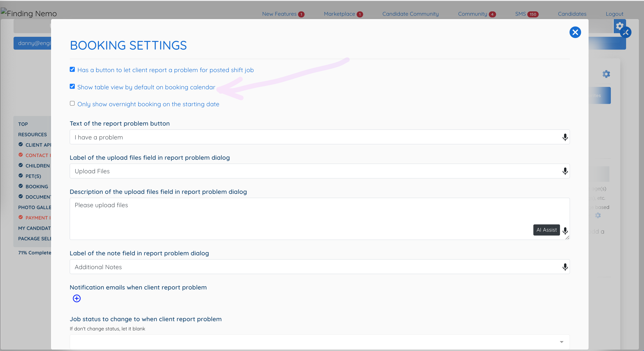644x351 pixels.
Task: Go to Candidate Community page
Action: pyautogui.click(x=410, y=14)
